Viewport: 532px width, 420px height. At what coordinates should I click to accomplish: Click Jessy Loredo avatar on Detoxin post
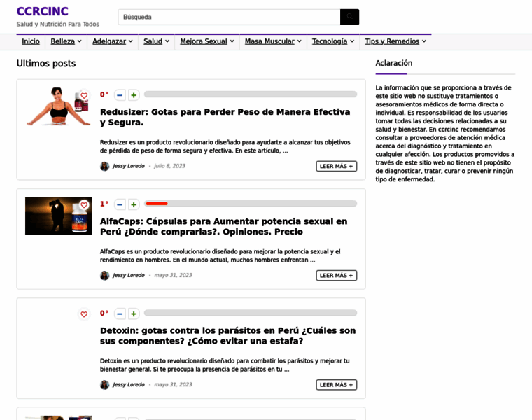tap(104, 385)
